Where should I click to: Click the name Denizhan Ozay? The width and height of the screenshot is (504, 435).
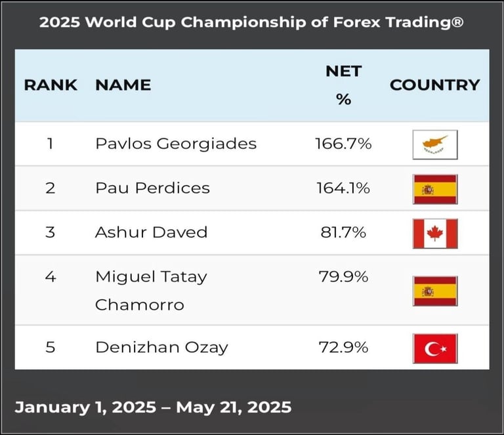(x=161, y=348)
